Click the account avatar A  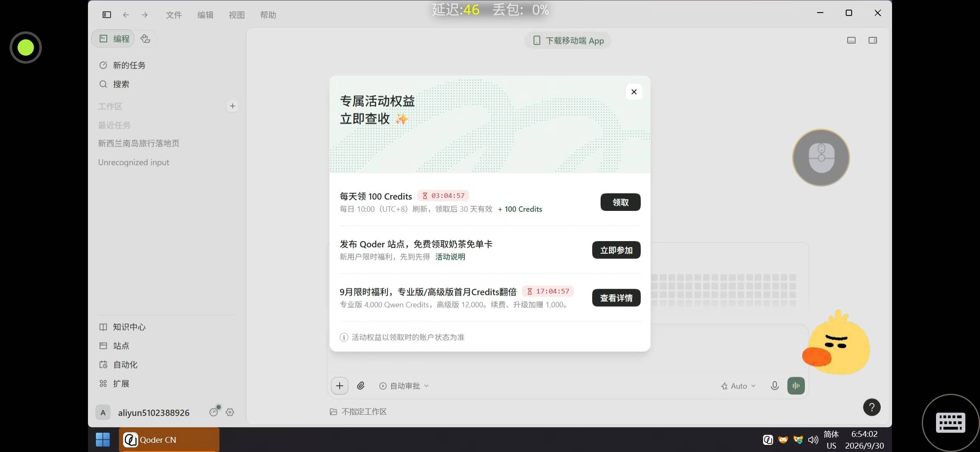103,413
